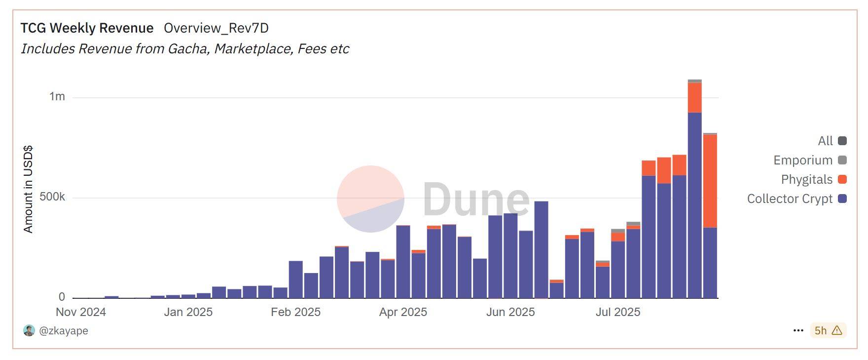Toggle the Collector Crypt legend entry
This screenshot has width=868, height=360.
coord(797,199)
